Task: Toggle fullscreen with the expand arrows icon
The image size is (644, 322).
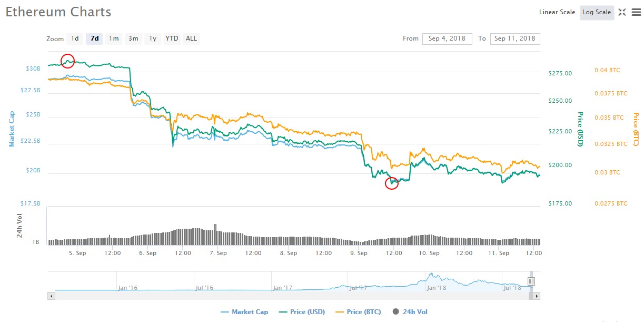Action: point(622,12)
